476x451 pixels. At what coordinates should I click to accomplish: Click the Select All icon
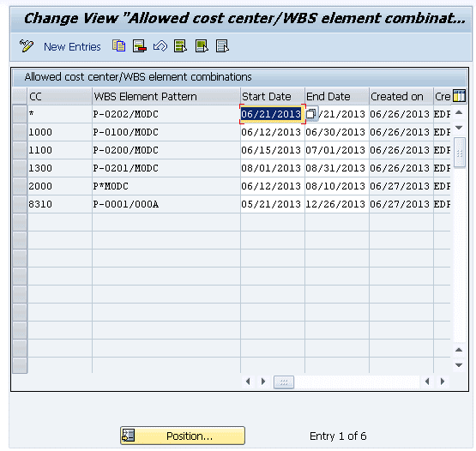tap(181, 46)
